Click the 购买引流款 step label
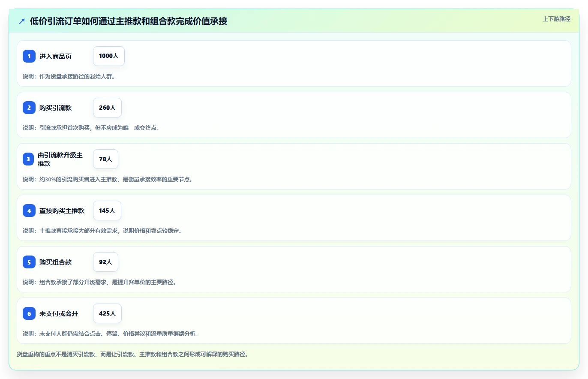The height and width of the screenshot is (379, 588). click(x=55, y=108)
